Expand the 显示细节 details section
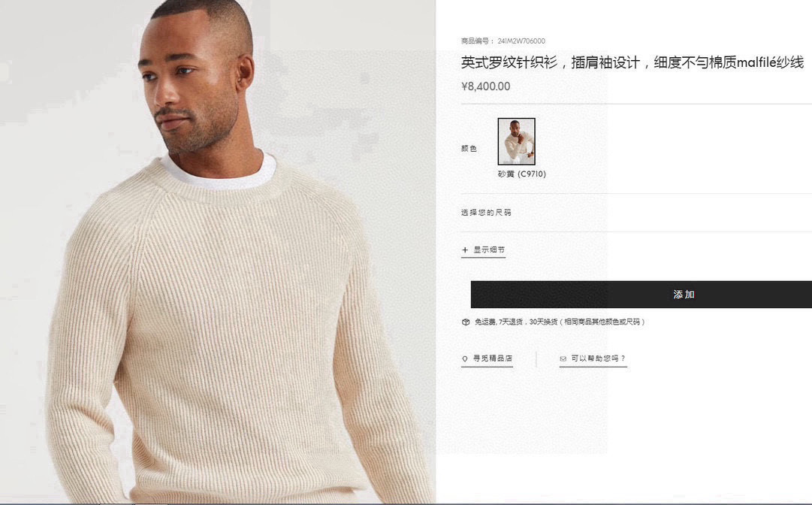This screenshot has height=505, width=812. 484,250
